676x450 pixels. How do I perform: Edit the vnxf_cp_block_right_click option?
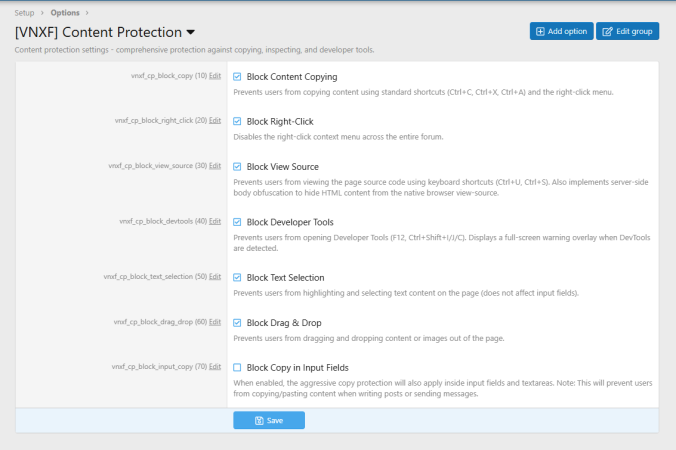[x=215, y=121]
